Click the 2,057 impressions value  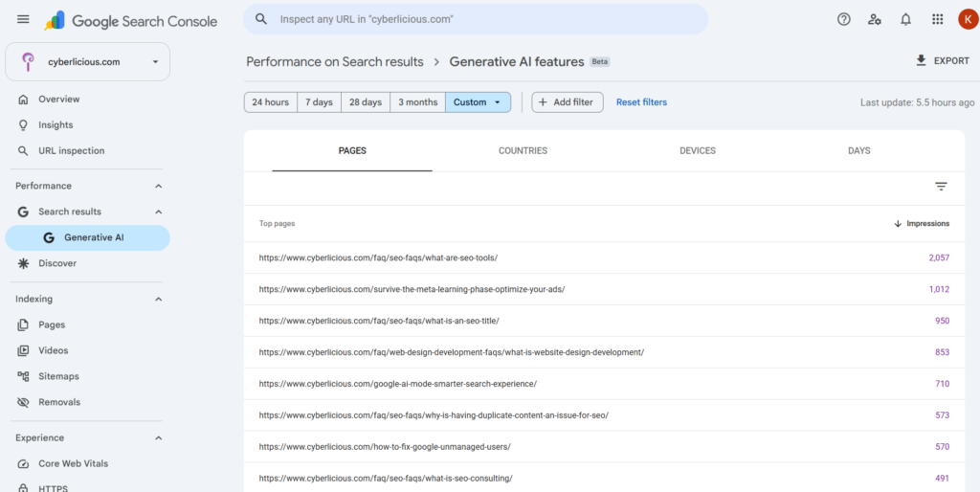939,257
